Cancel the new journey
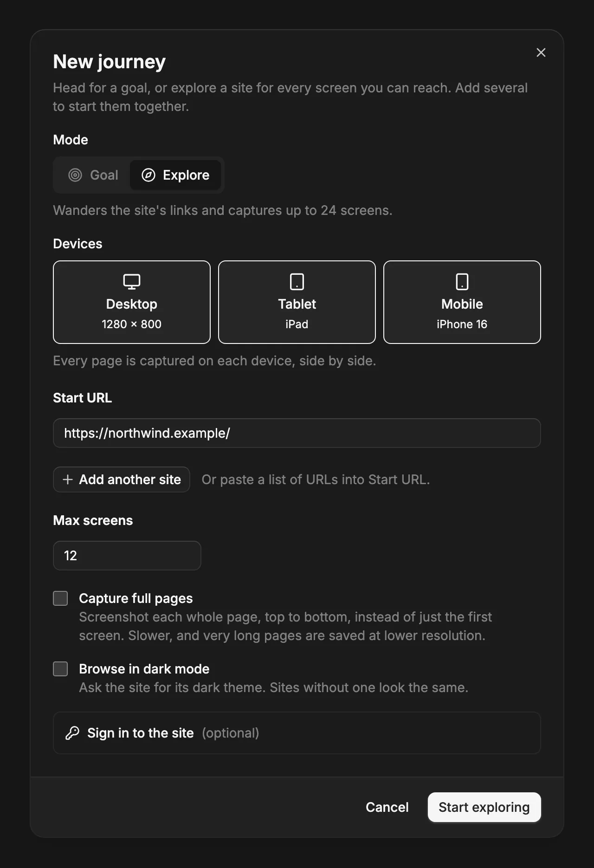 tap(387, 807)
